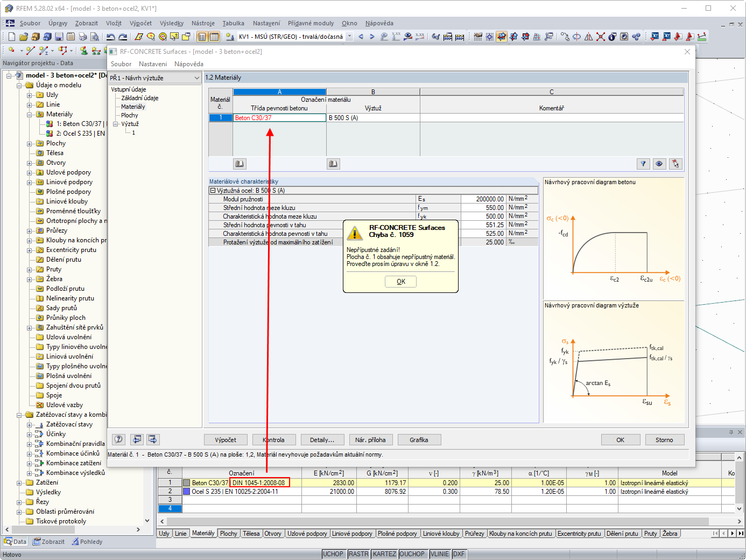
Task: Go to the previous input window in dialog
Action: tap(137, 439)
